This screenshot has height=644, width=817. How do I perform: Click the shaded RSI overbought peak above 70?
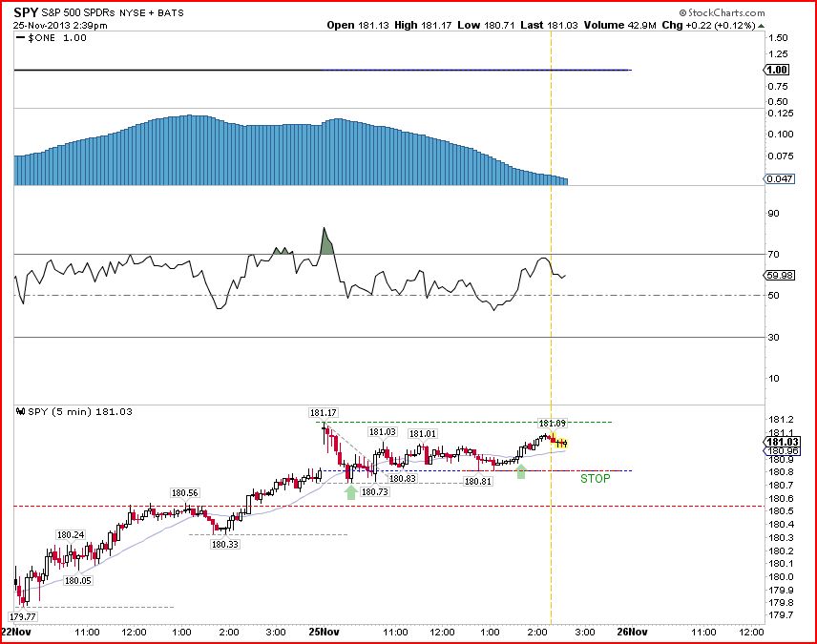click(326, 242)
